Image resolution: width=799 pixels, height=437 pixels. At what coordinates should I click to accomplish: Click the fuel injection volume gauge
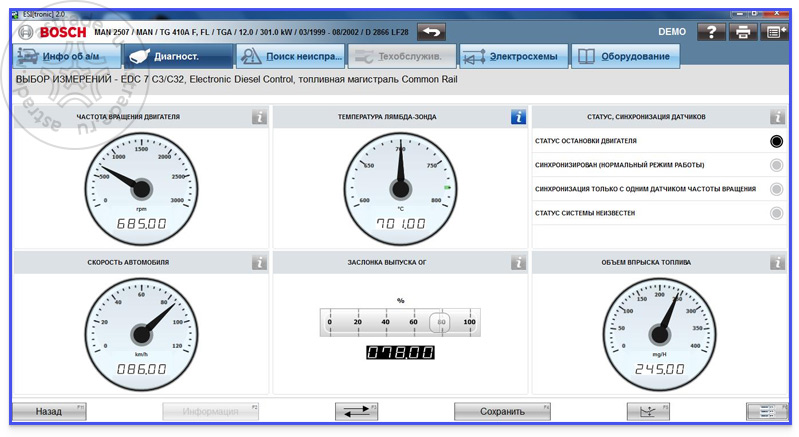click(x=659, y=335)
